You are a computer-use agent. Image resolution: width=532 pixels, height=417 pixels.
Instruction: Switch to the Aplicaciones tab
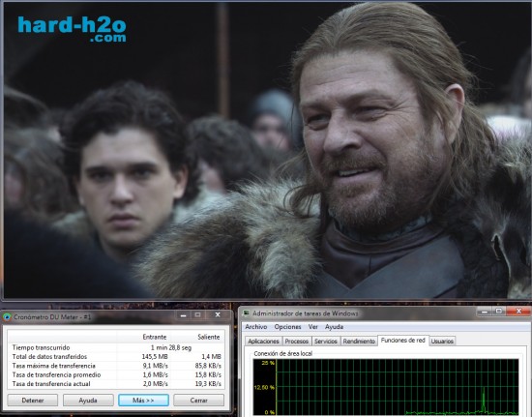[x=263, y=341]
